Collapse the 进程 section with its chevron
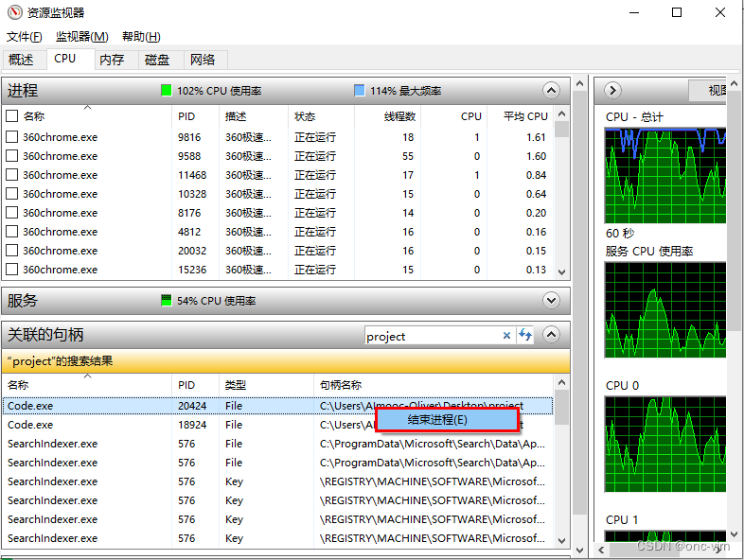This screenshot has width=744, height=560. click(x=551, y=91)
